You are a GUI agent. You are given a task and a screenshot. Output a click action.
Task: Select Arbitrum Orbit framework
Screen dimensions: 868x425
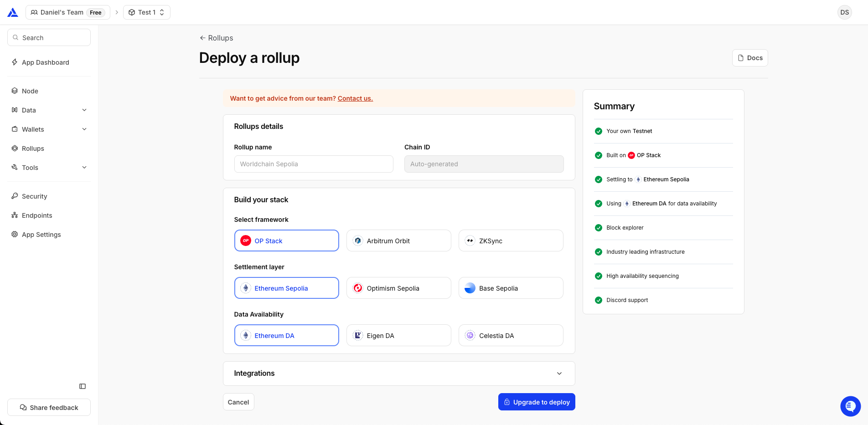(398, 241)
